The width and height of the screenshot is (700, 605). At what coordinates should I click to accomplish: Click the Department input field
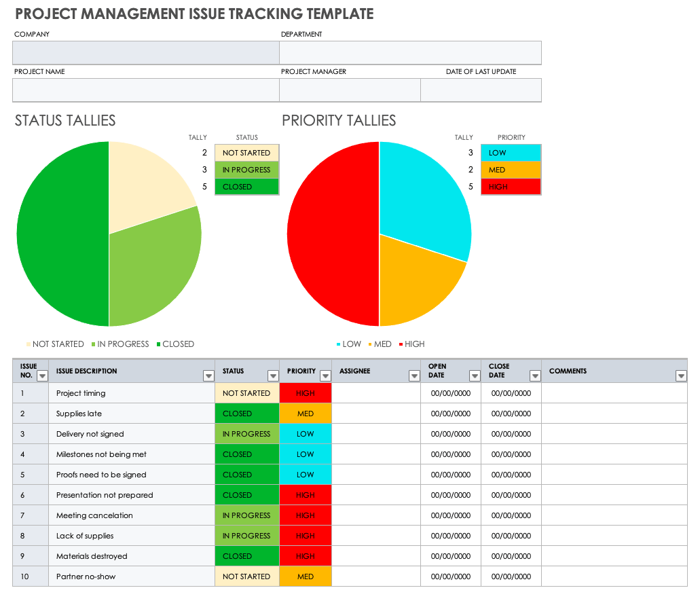[410, 52]
